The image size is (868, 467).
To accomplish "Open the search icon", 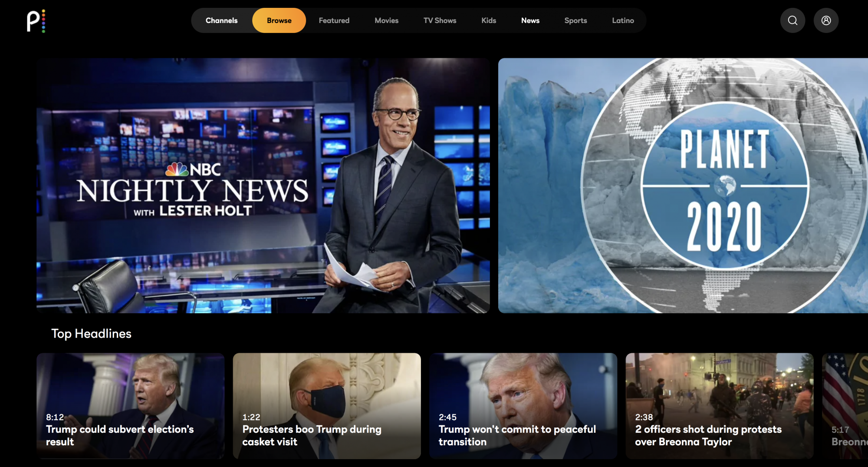I will (x=792, y=20).
